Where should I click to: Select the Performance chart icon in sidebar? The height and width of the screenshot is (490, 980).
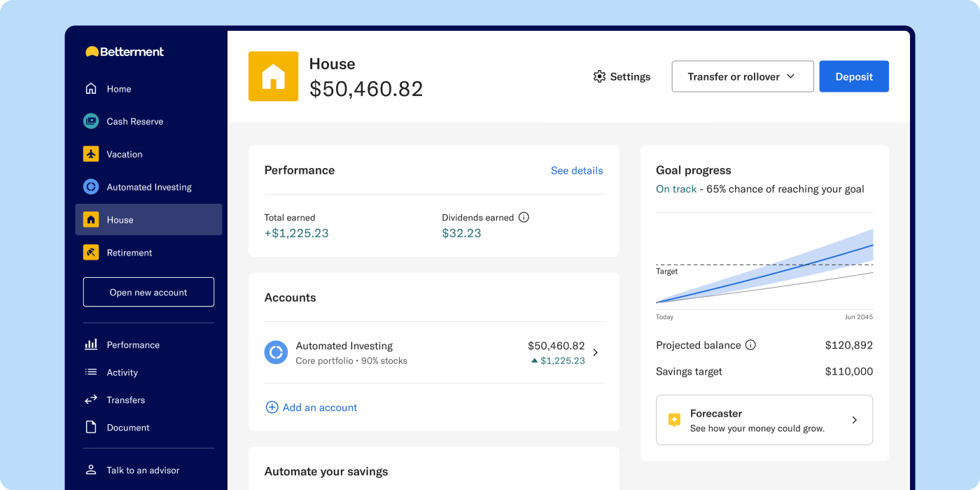(x=91, y=344)
